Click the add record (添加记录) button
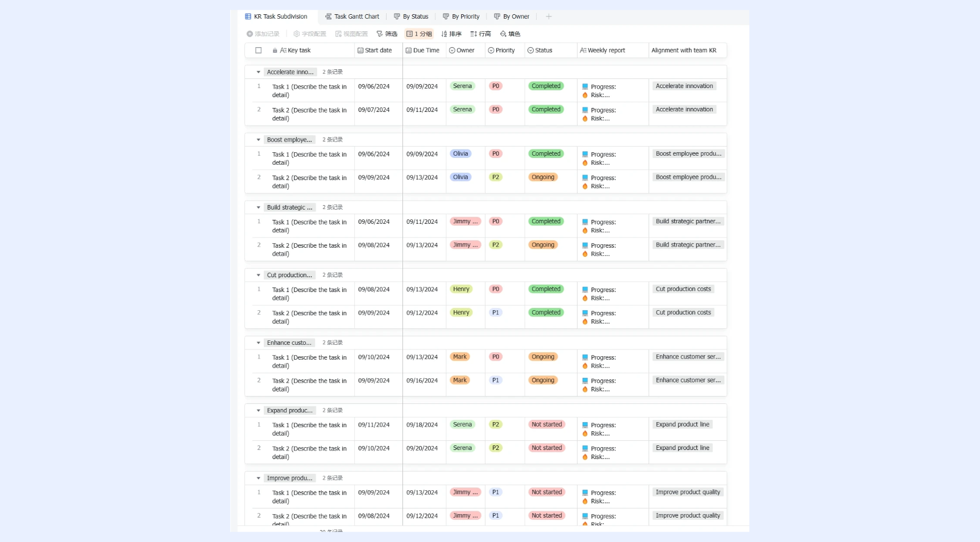The width and height of the screenshot is (980, 542). (263, 34)
